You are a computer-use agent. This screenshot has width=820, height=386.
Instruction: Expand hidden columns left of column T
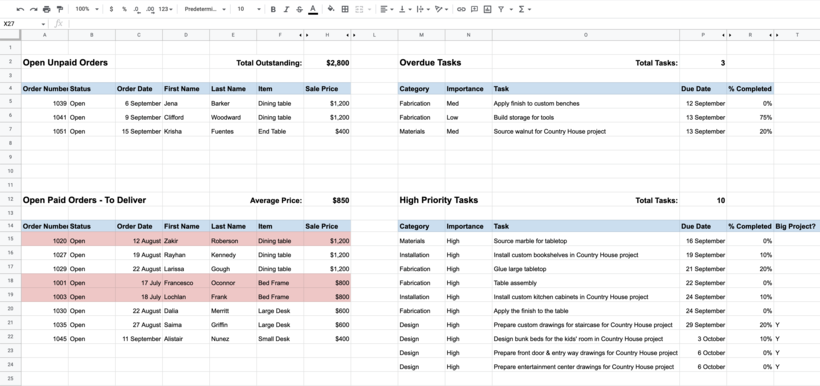777,35
